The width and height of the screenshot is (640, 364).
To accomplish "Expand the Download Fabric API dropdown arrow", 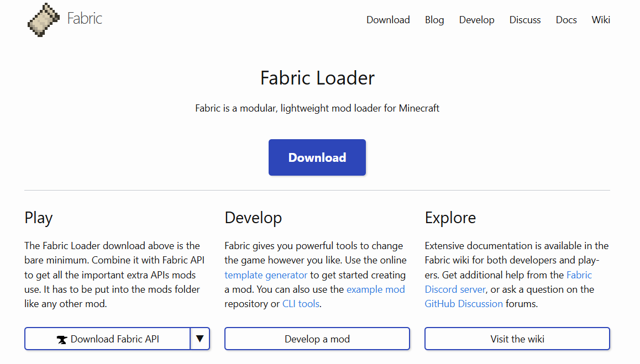I will [200, 339].
